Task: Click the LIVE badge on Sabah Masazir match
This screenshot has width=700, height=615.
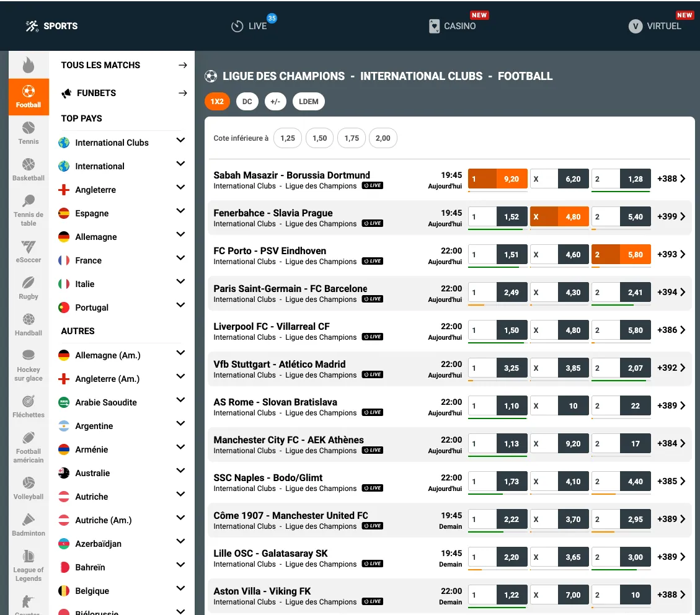Action: [x=373, y=185]
